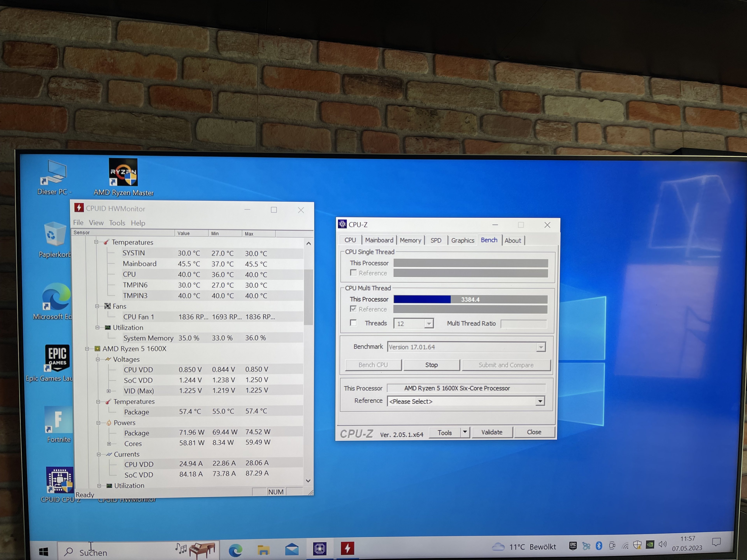Click the Bluetooth tray icon

pos(599,545)
